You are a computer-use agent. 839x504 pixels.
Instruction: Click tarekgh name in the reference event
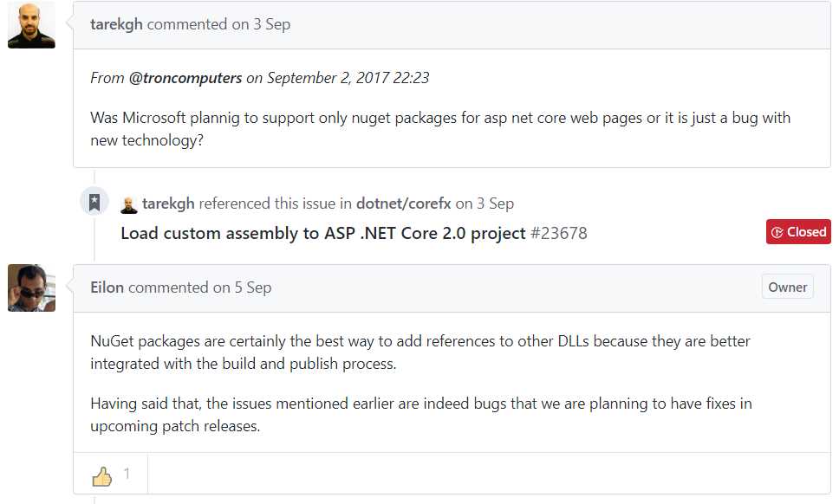168,204
